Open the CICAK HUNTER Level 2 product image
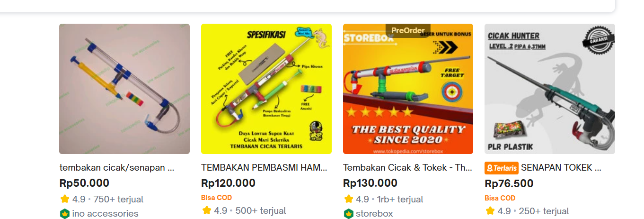Viewport: 644px width, 219px height. (550, 89)
